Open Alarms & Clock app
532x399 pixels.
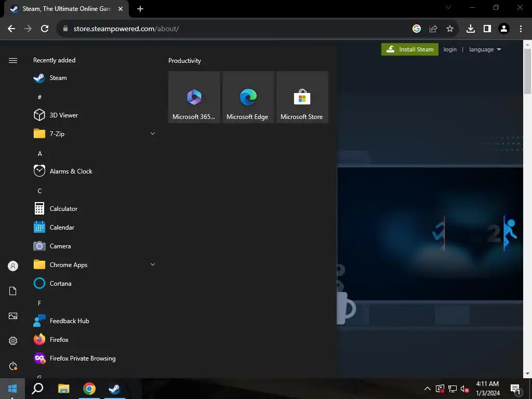95,171
